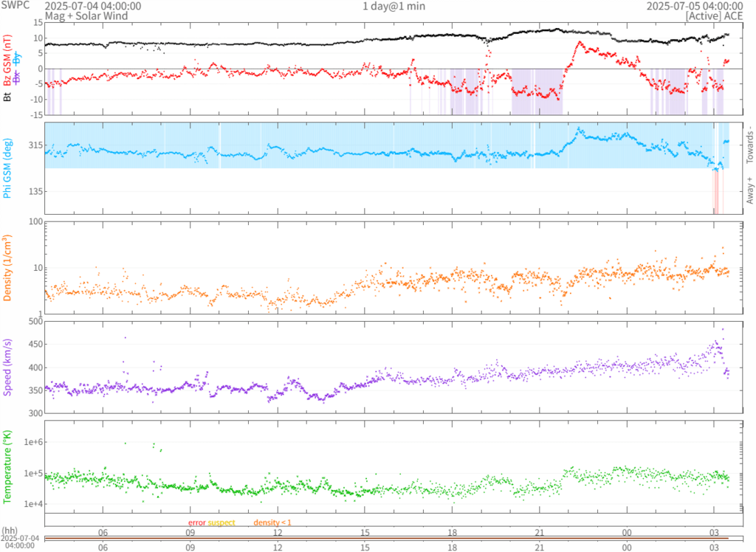Screen dimensions: 756x552
Task: Click the end date 2025-07-05 04:00:00 header
Action: (695, 6)
